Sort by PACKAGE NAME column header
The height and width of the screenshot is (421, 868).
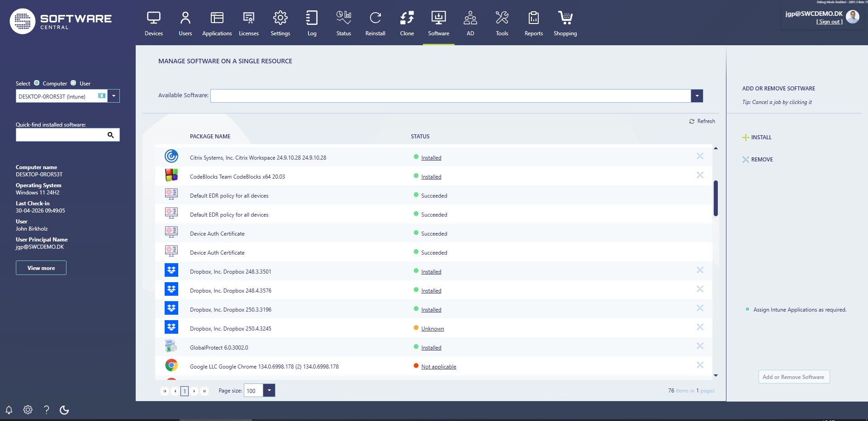coord(210,137)
